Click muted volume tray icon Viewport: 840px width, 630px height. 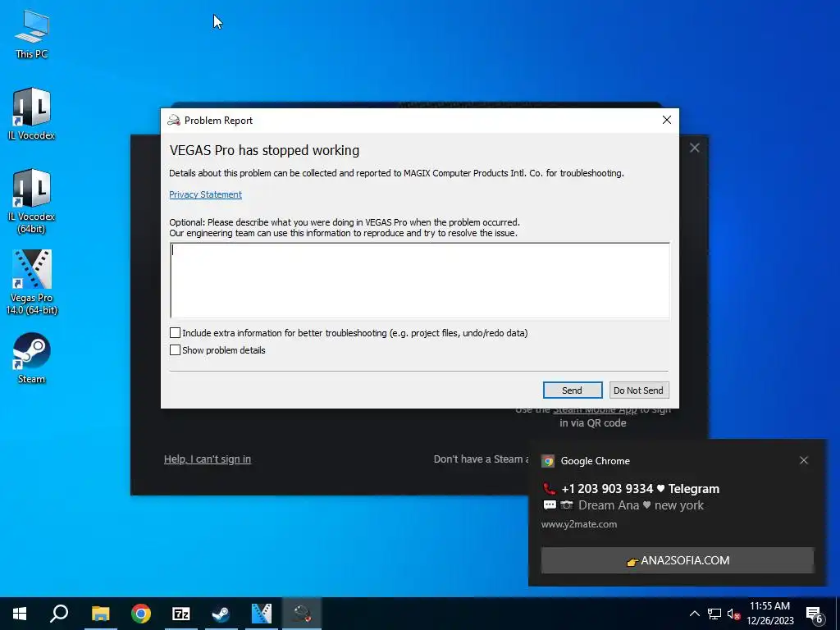tap(733, 614)
